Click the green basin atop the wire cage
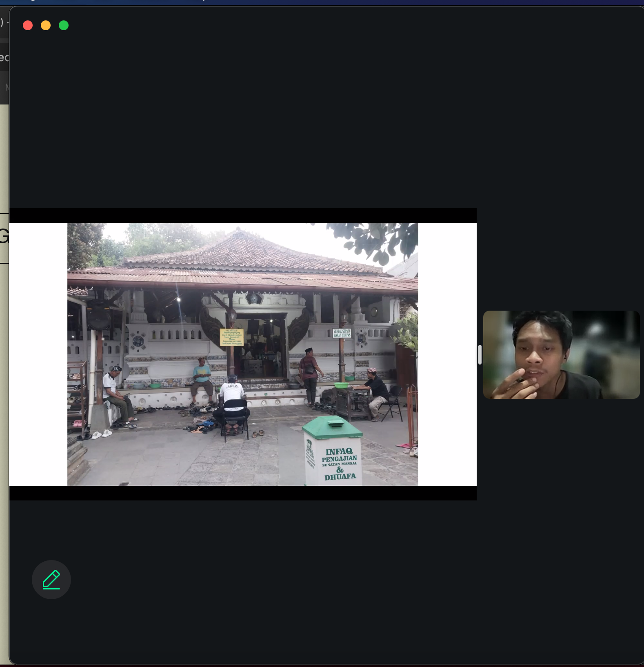This screenshot has height=667, width=644. (341, 385)
